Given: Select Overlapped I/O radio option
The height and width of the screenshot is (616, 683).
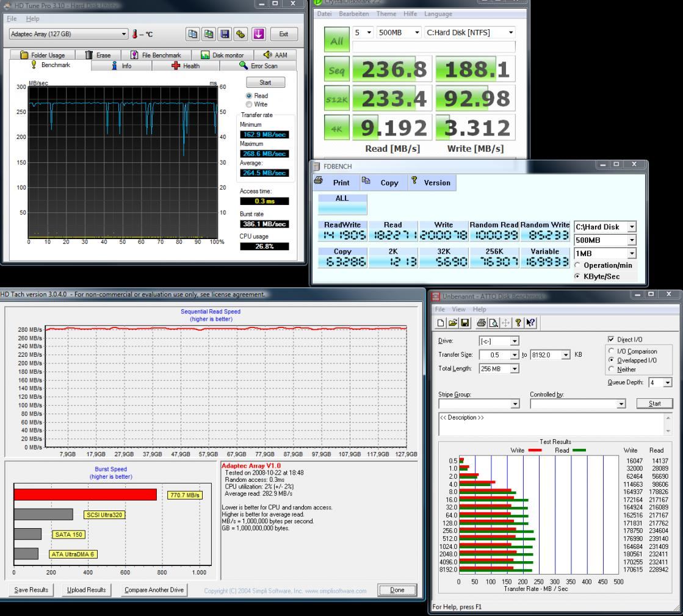Looking at the screenshot, I should [x=611, y=360].
